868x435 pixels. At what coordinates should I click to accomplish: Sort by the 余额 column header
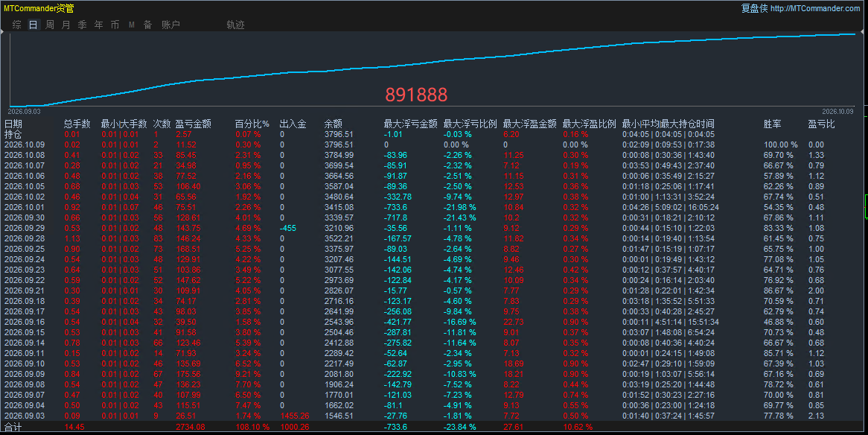pos(334,124)
